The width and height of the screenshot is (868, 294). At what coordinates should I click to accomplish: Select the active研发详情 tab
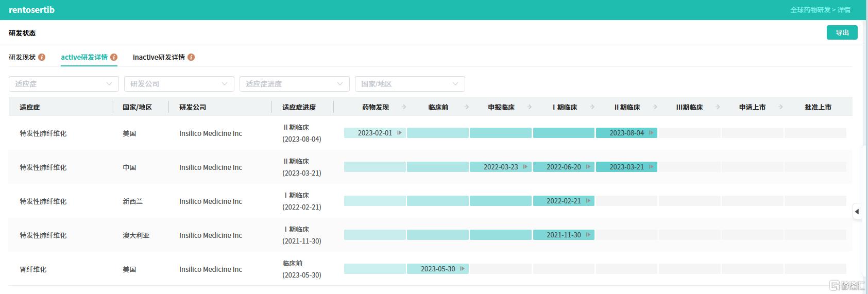tap(84, 57)
